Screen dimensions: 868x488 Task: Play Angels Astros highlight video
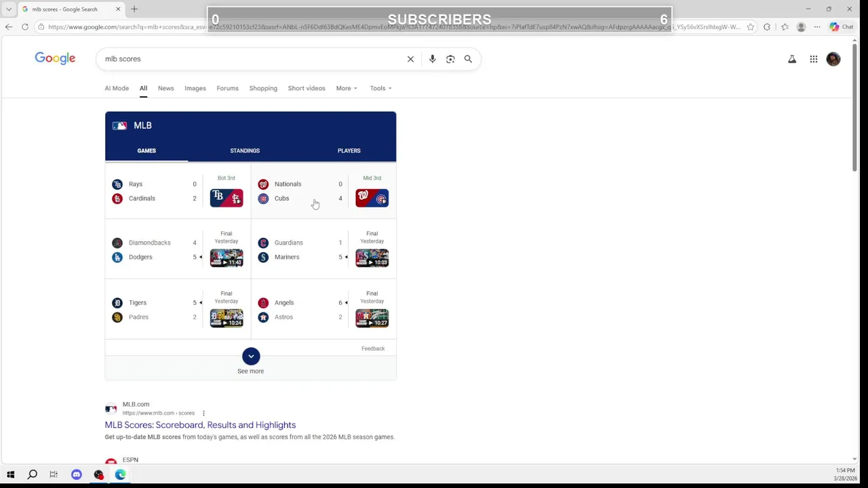click(x=372, y=319)
